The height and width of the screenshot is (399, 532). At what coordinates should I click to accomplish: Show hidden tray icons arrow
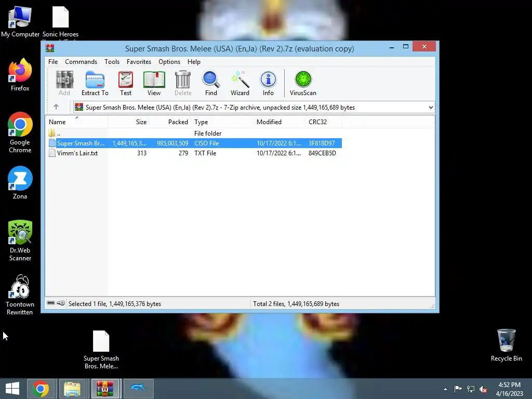[445, 390]
